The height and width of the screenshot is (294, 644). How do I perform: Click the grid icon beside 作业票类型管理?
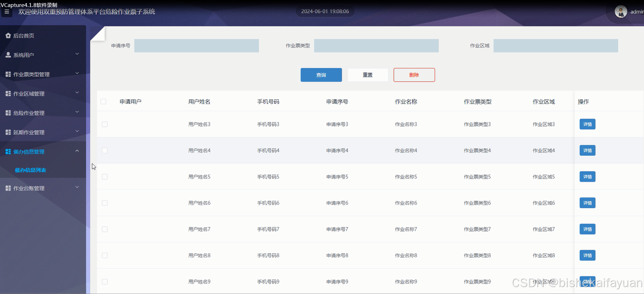[x=8, y=74]
